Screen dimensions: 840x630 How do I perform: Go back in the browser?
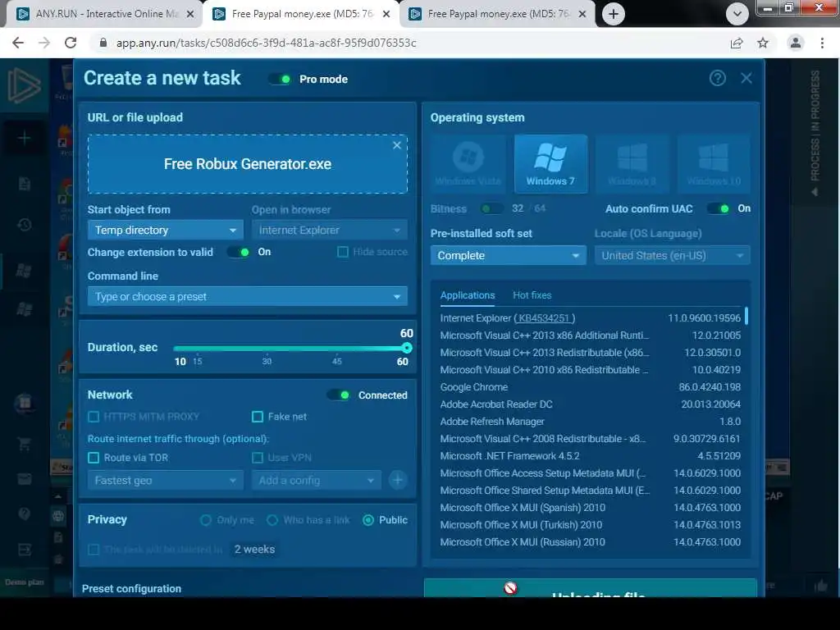click(18, 43)
